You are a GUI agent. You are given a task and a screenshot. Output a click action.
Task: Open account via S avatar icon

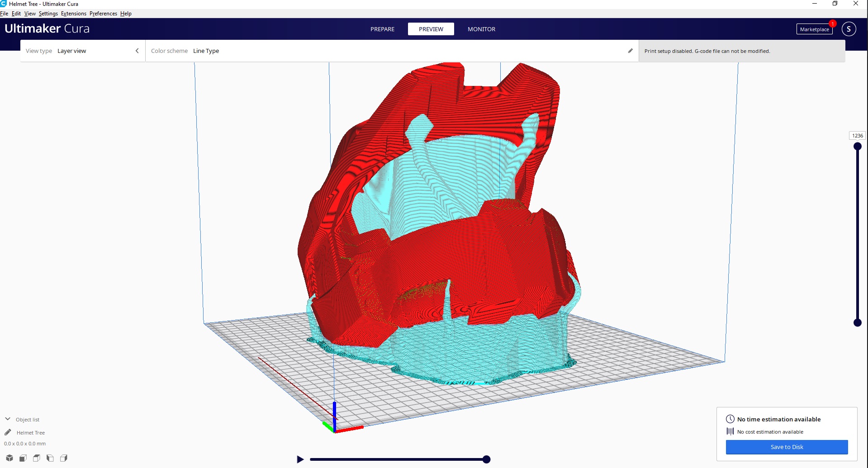coord(849,29)
